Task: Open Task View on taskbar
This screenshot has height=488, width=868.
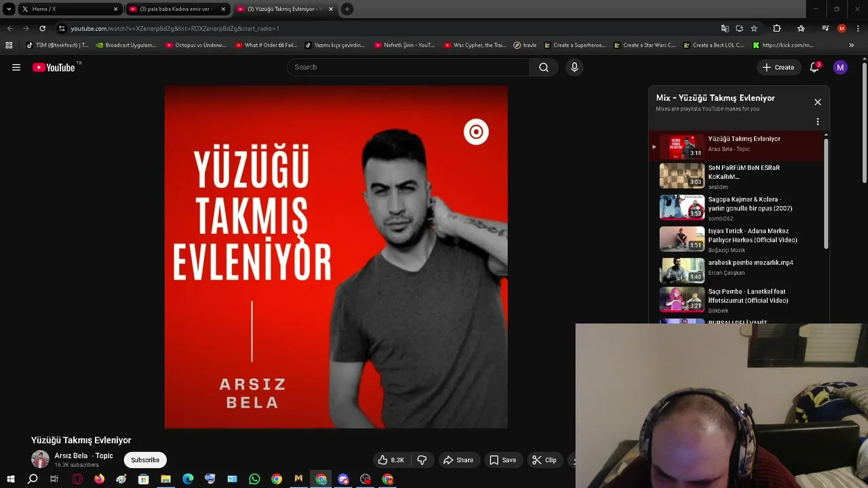Action: [54, 479]
